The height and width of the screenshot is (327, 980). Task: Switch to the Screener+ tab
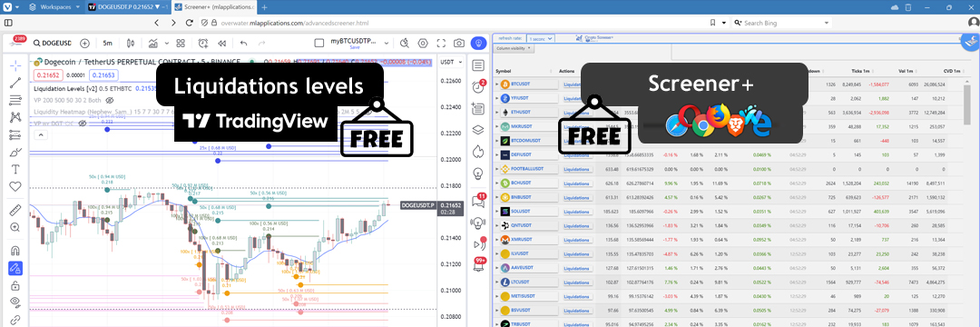[214, 7]
